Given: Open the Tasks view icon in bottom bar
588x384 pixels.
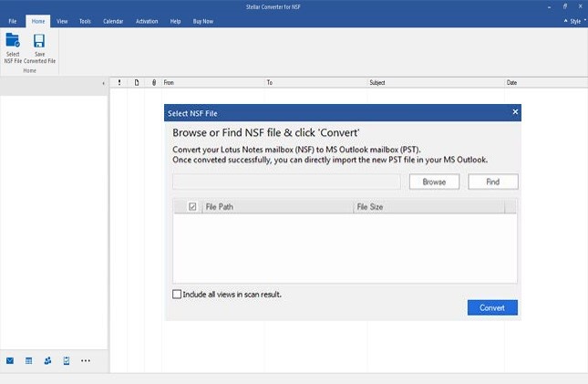Looking at the screenshot, I should (67, 360).
